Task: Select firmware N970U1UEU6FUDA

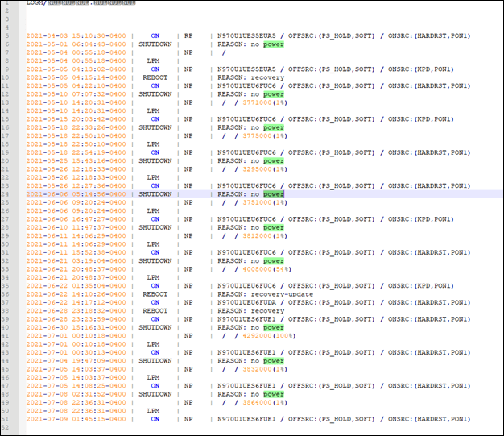Action: pos(246,303)
